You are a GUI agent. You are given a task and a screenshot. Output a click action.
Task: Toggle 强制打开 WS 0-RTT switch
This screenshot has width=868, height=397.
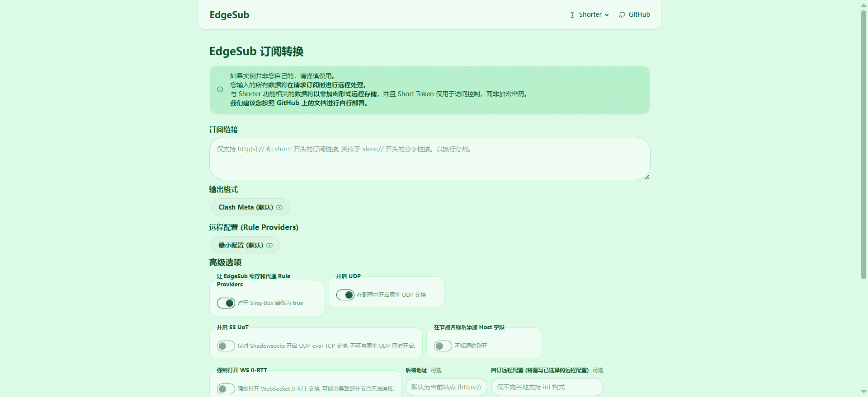[226, 388]
